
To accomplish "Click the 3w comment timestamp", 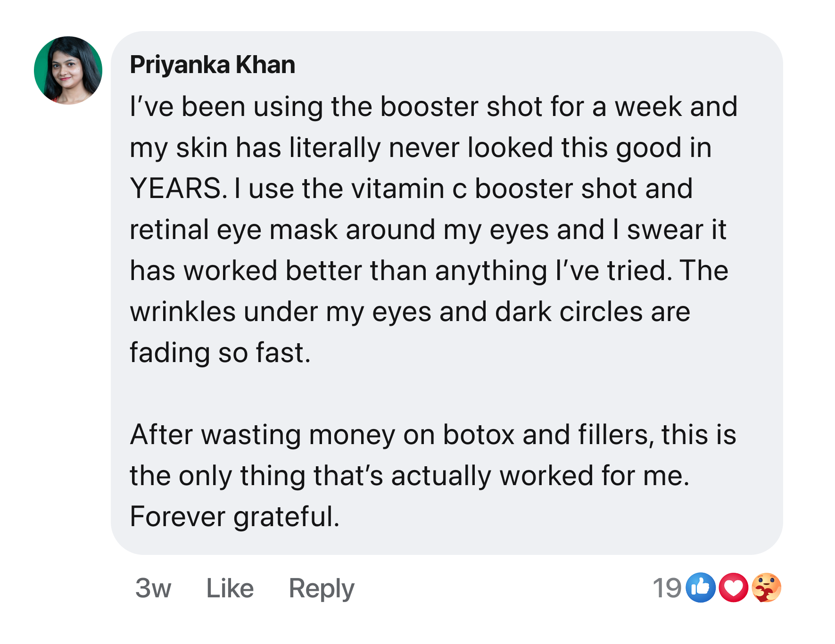I will point(153,588).
